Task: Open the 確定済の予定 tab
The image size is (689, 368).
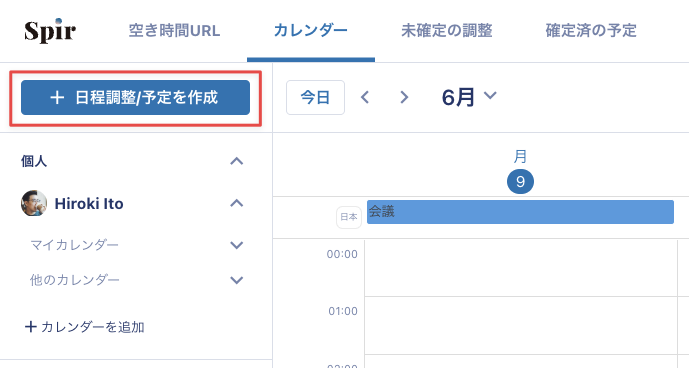Action: (591, 31)
